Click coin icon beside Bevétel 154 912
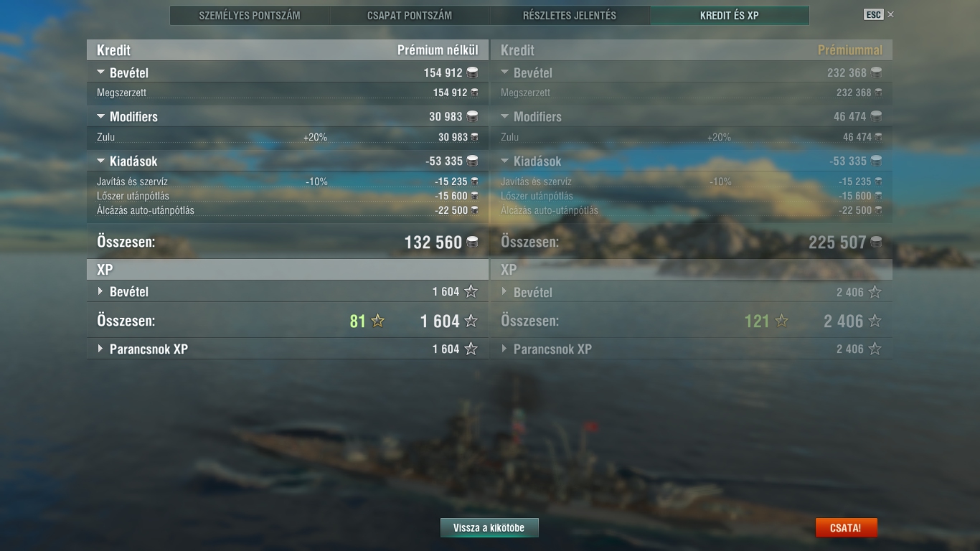Screen dimensions: 980x551 click(472, 72)
